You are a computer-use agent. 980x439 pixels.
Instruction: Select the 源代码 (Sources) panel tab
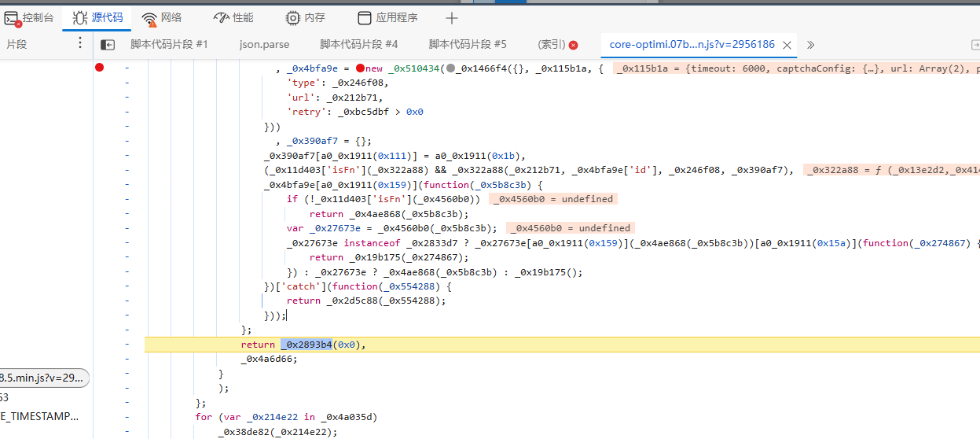click(x=97, y=17)
